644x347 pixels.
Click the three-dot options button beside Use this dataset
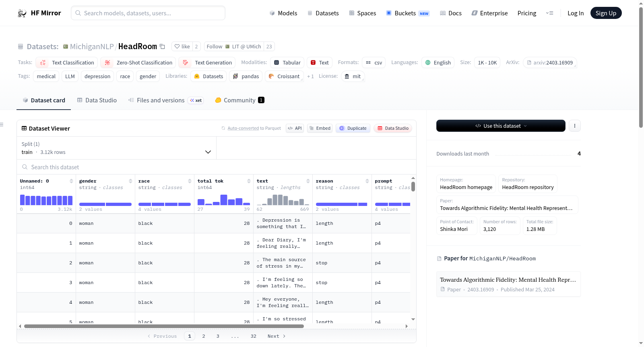point(575,126)
